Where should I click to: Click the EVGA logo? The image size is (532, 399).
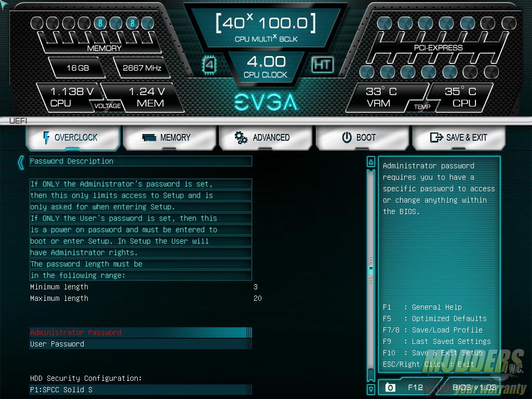click(266, 102)
